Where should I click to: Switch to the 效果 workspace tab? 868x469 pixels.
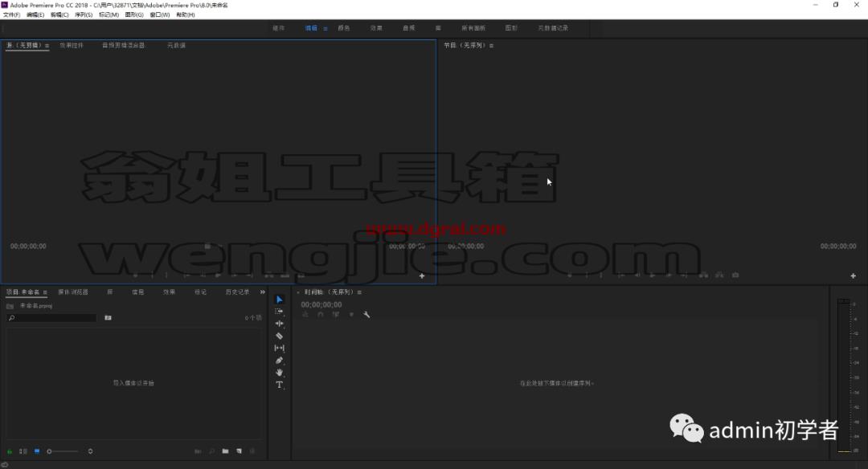[x=376, y=28]
